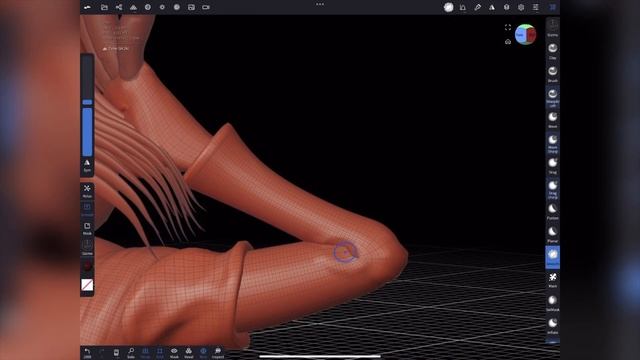Open the Background image menu
Viewport: 640px width, 360px height.
point(191,7)
